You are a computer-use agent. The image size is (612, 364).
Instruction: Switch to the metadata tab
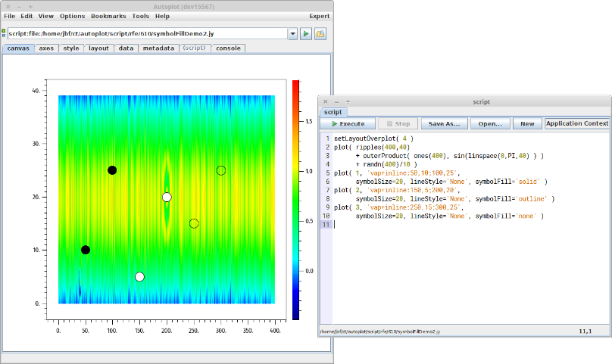pyautogui.click(x=158, y=48)
